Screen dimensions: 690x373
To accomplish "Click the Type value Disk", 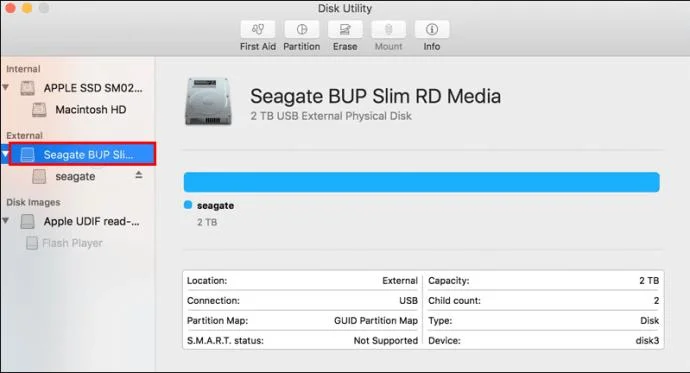I will [x=650, y=321].
